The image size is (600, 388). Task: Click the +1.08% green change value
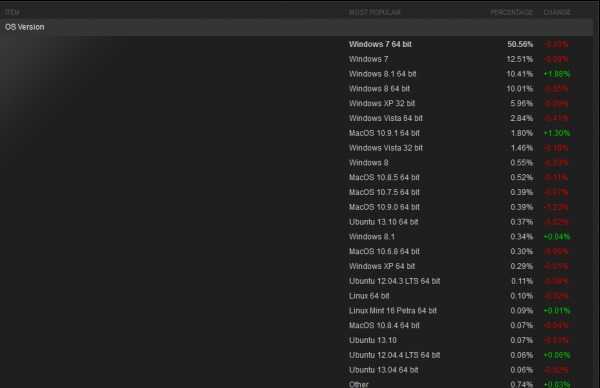[557, 74]
